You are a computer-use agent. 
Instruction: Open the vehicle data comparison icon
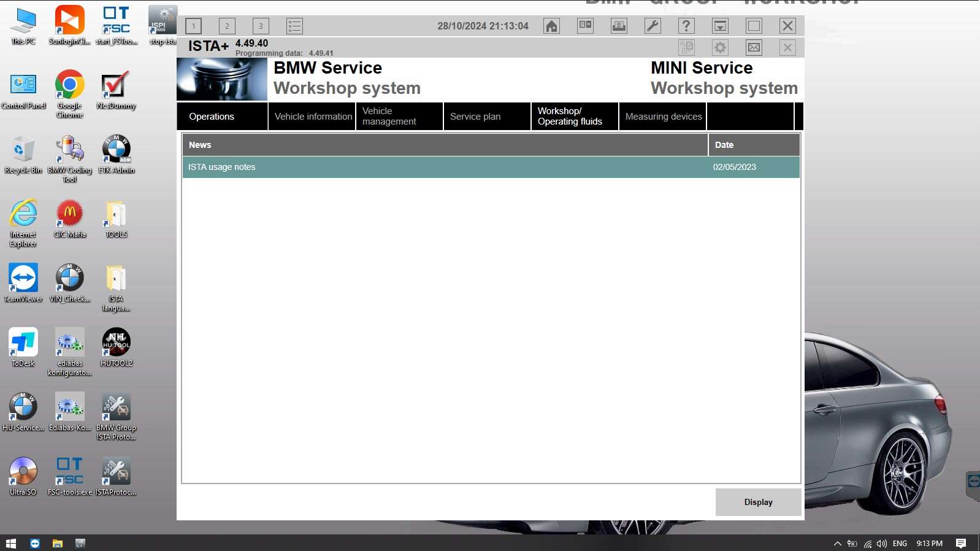[x=586, y=26]
